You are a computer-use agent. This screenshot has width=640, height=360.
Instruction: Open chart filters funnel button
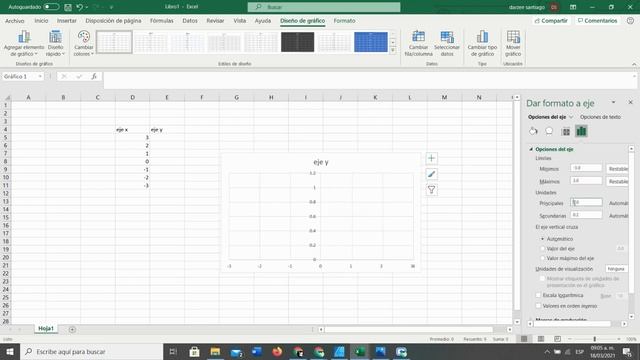click(431, 190)
